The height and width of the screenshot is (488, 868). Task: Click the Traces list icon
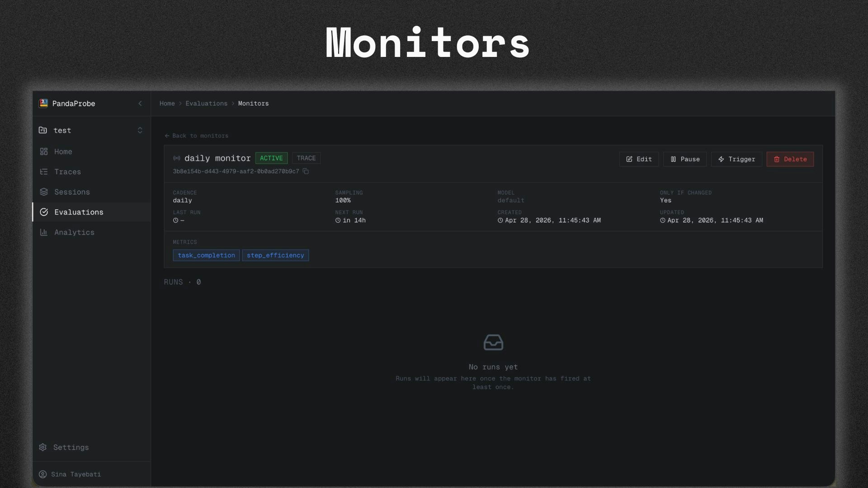pos(44,172)
